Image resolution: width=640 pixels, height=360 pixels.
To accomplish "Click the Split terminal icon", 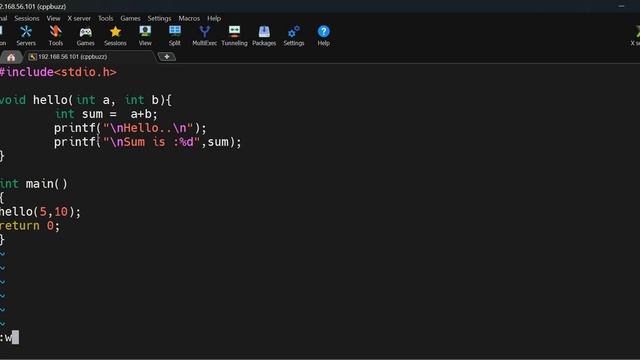I will [x=175, y=36].
